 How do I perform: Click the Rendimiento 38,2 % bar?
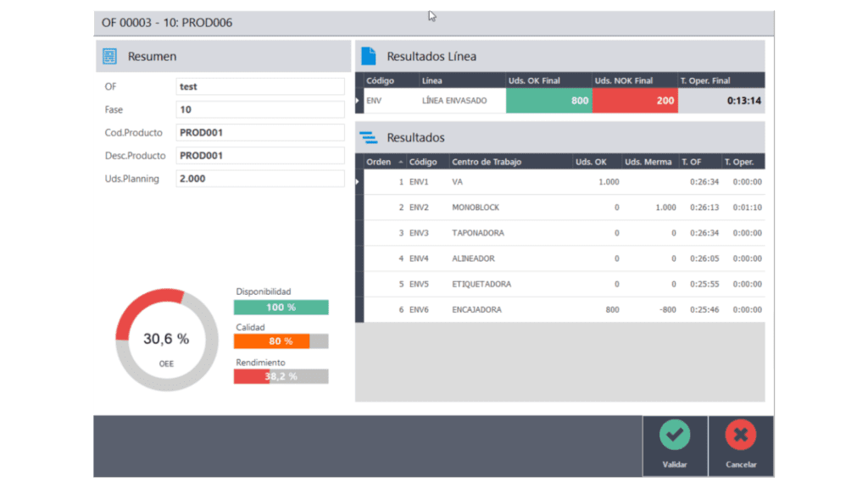[x=281, y=376]
